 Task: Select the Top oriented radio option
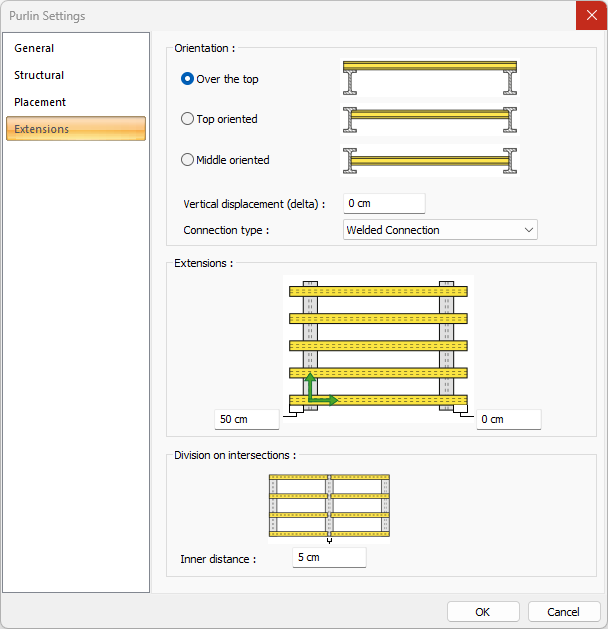coord(188,119)
